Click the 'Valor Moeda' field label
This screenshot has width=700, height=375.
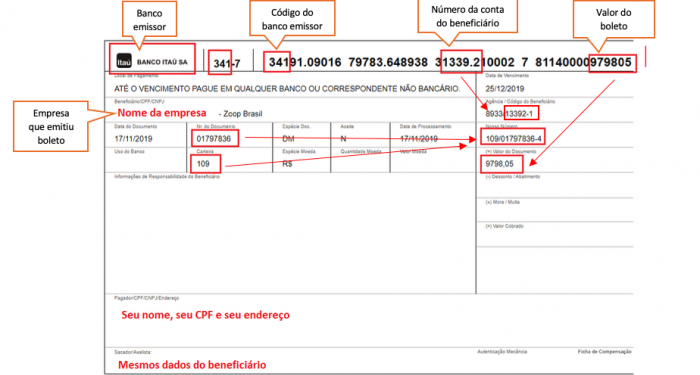click(413, 151)
